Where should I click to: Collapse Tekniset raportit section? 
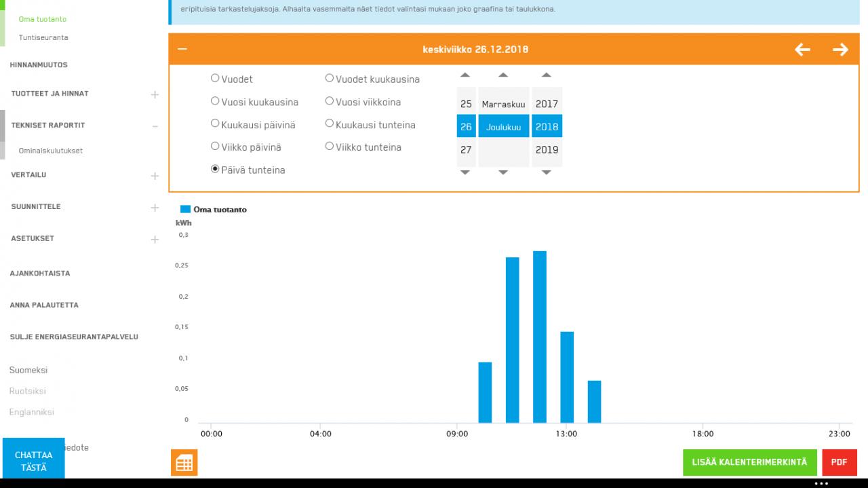(155, 126)
